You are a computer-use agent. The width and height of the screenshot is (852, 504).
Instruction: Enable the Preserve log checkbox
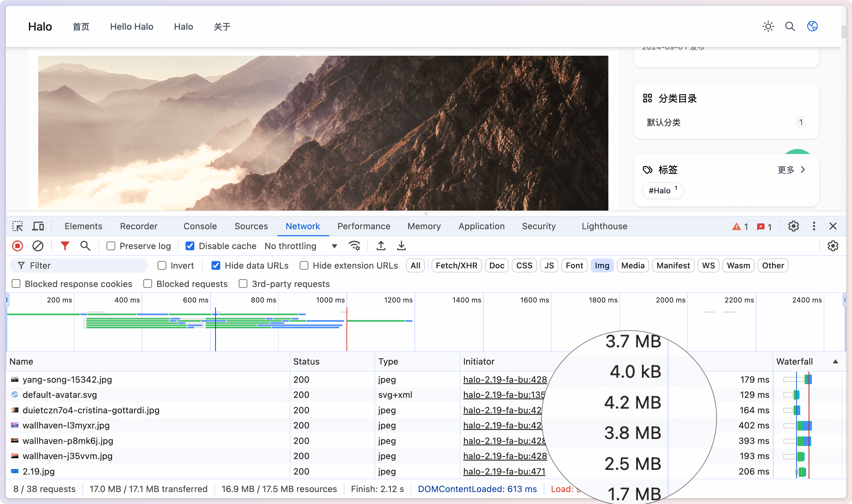click(111, 246)
